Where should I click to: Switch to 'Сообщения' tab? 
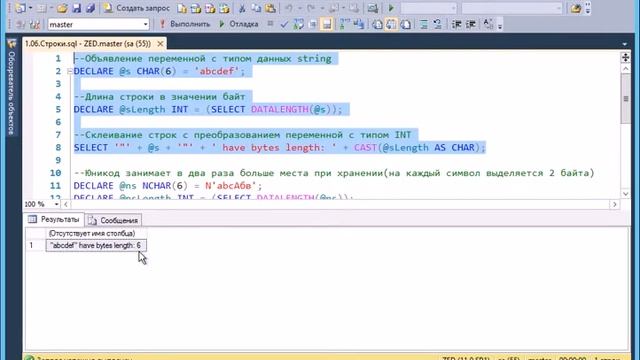114,220
